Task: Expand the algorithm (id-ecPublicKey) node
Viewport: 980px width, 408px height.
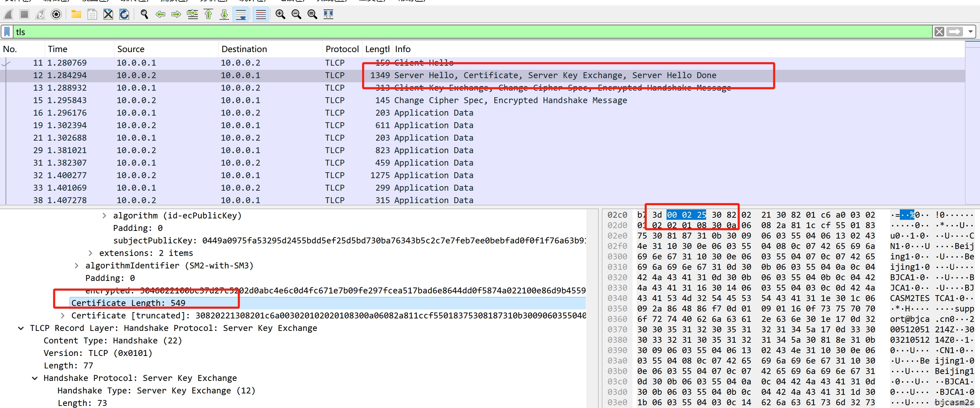Action: 104,215
